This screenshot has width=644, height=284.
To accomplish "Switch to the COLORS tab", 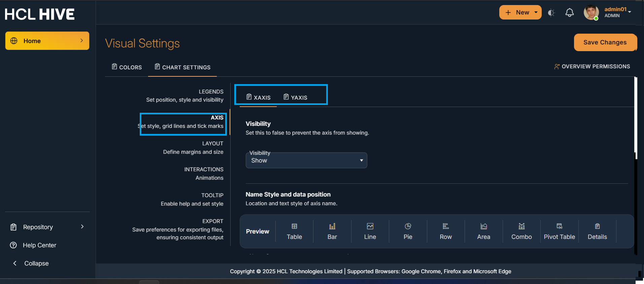I will tap(127, 67).
